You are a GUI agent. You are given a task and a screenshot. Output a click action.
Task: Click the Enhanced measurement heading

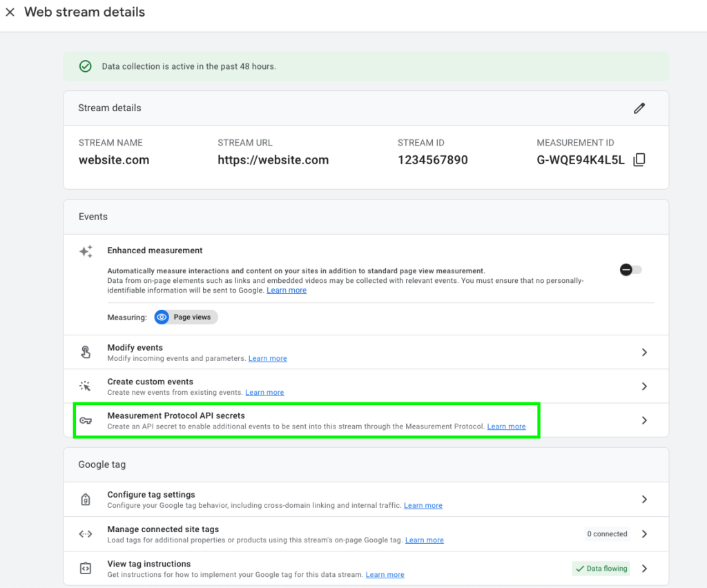[155, 251]
